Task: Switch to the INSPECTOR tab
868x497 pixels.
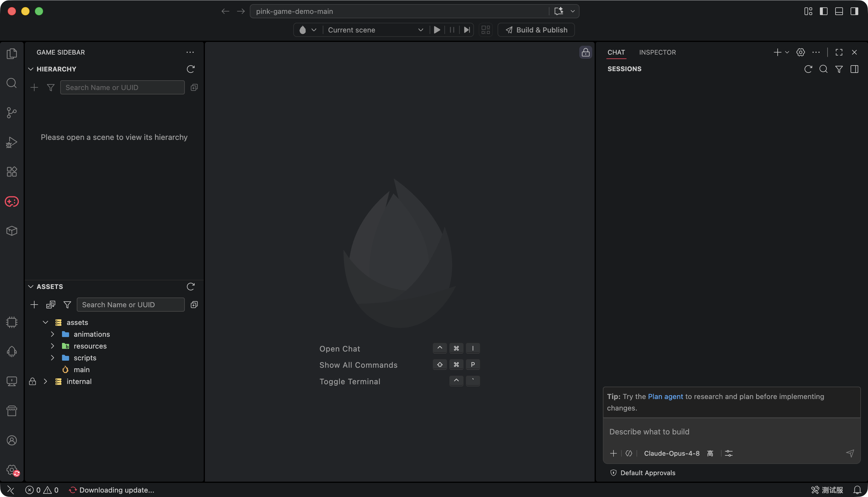Action: tap(657, 52)
